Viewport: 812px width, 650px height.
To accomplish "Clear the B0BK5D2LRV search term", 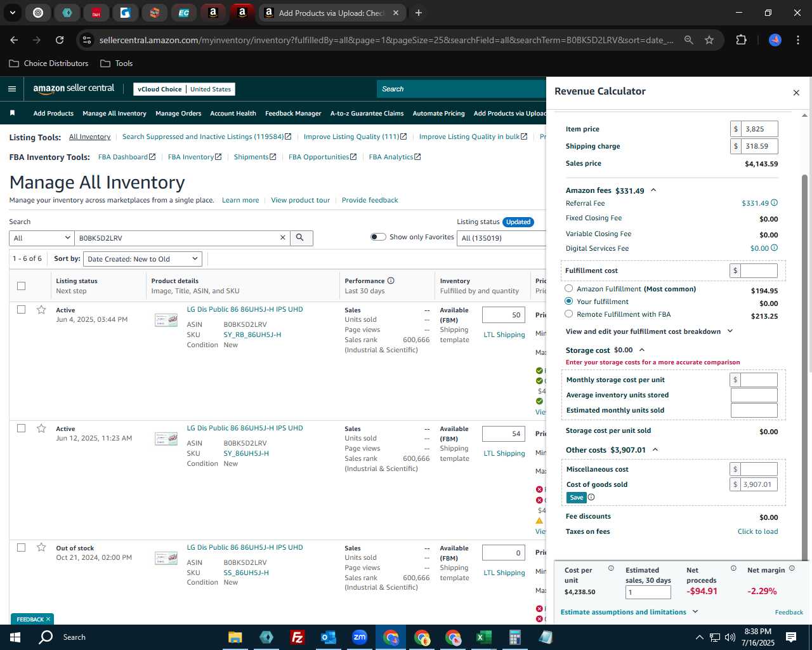I will point(283,238).
